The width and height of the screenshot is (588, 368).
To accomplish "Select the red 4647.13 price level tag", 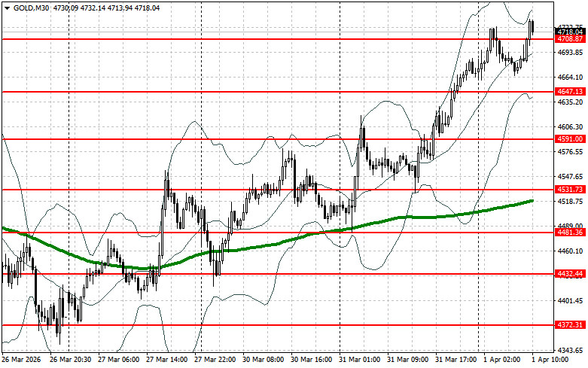I will pyautogui.click(x=569, y=92).
